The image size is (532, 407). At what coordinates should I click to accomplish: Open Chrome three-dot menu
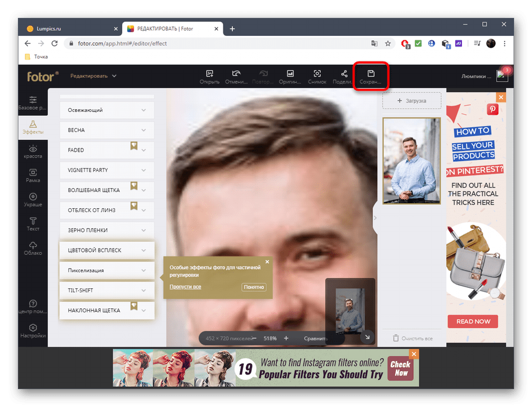(505, 44)
